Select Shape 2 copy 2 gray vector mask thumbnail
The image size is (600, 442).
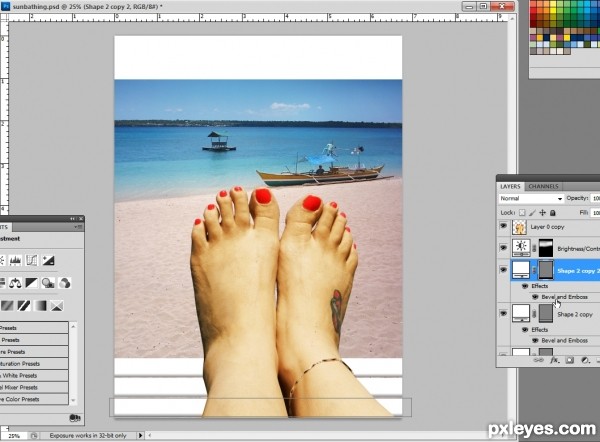point(546,270)
